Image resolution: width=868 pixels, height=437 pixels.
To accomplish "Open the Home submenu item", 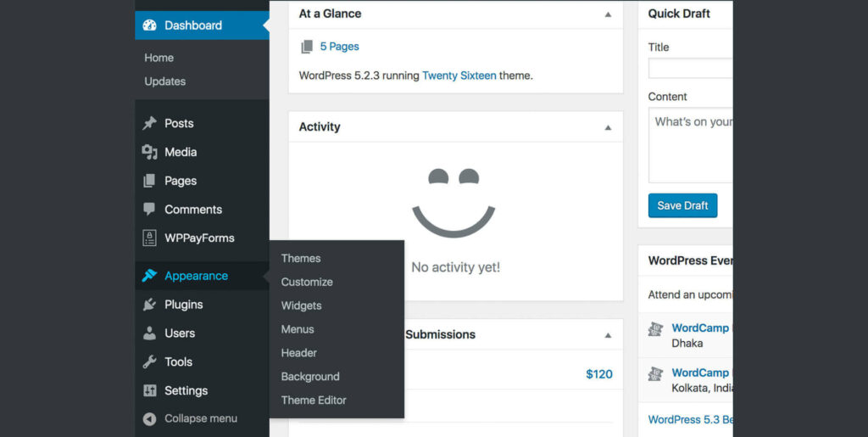I will (159, 58).
